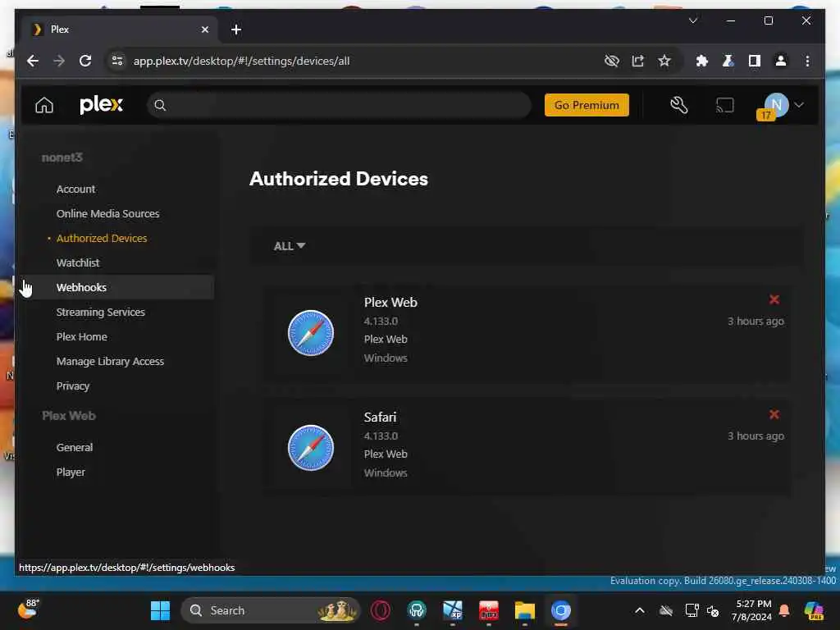Viewport: 840px width, 630px height.
Task: Open Windows Start menu
Action: tap(160, 610)
